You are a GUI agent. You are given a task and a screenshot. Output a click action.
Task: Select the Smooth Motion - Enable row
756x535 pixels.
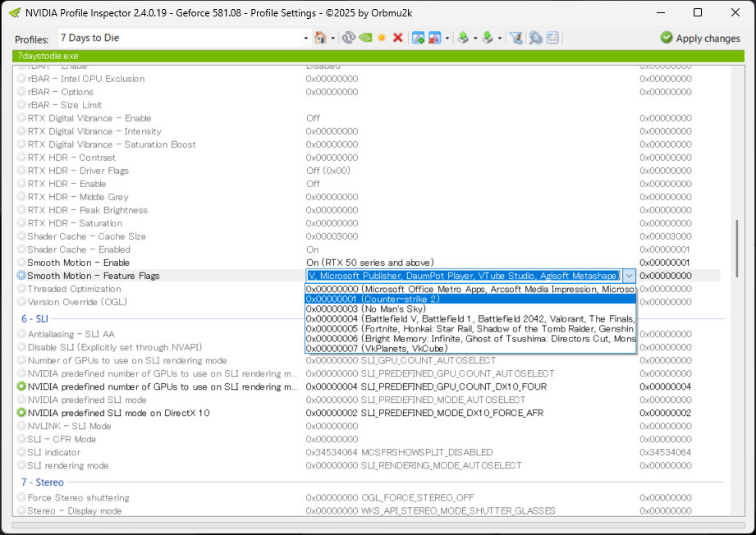(x=368, y=263)
